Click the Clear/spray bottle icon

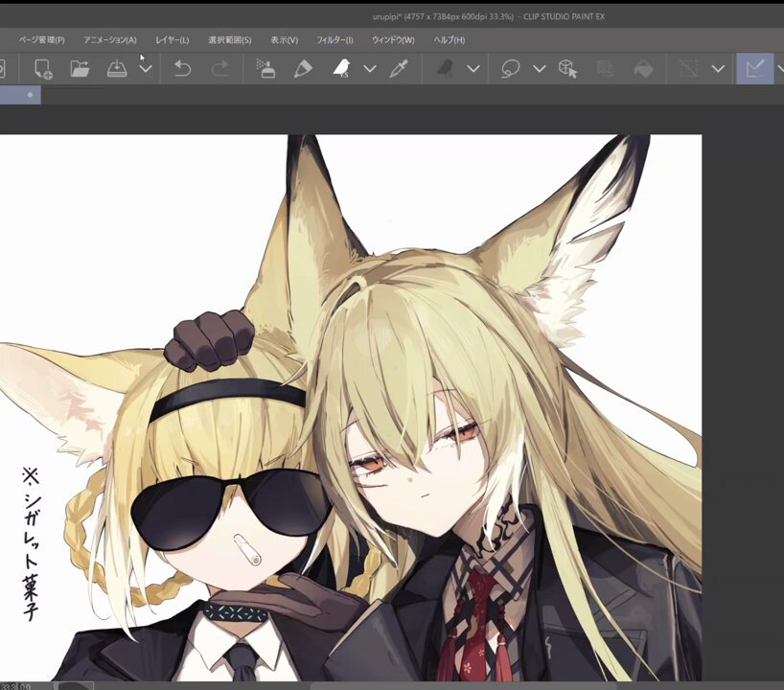coord(265,68)
